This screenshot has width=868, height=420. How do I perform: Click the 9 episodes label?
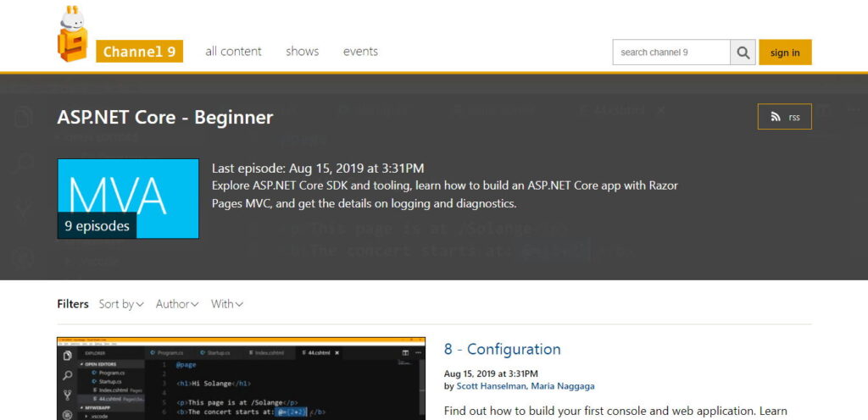click(97, 225)
